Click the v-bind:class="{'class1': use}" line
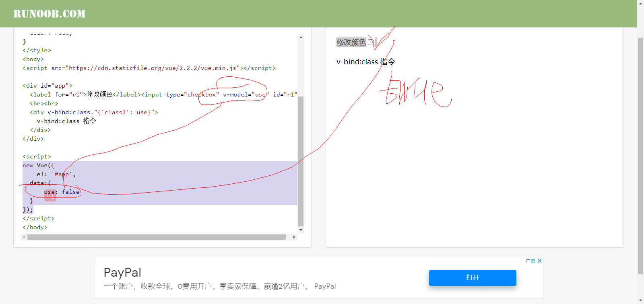The image size is (644, 304). coord(94,112)
